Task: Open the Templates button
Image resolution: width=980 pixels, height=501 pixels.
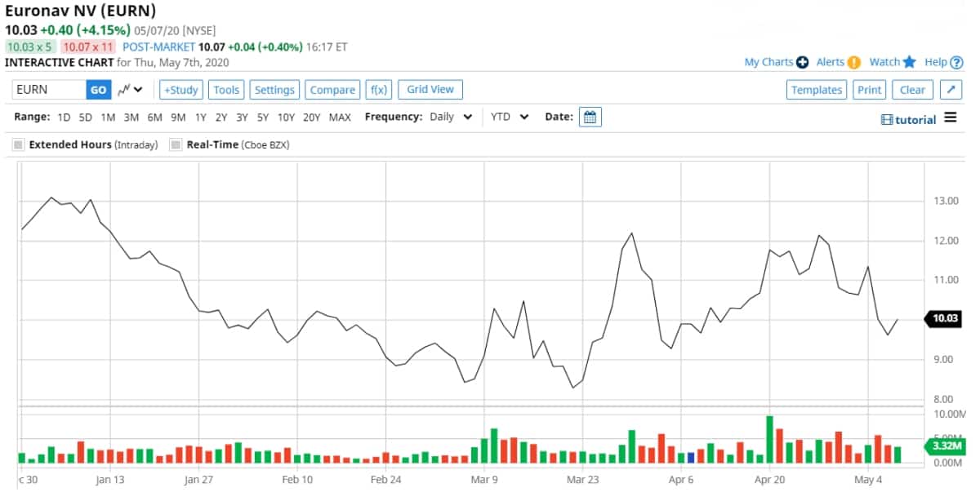Action: [x=817, y=90]
